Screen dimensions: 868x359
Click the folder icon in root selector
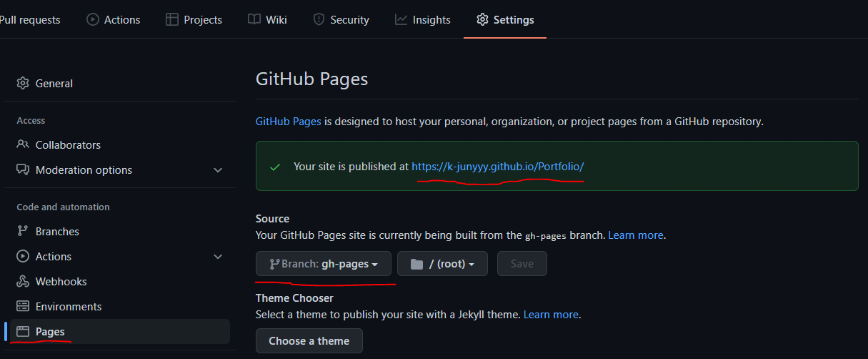click(x=417, y=264)
